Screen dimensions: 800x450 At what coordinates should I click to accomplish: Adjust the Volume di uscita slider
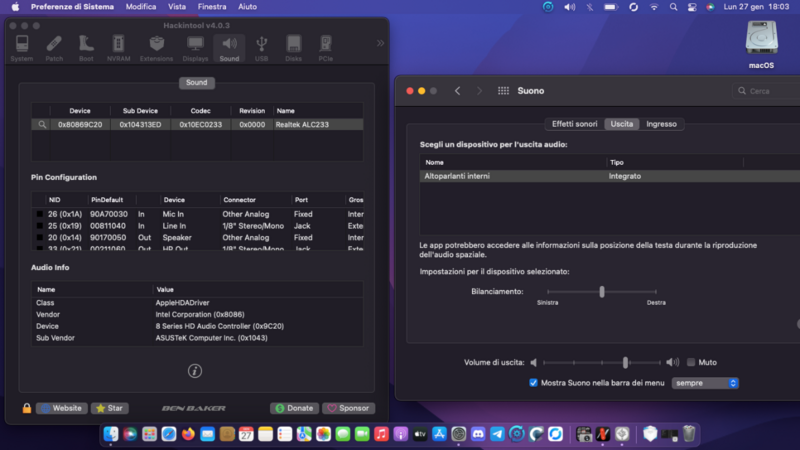[x=626, y=362]
